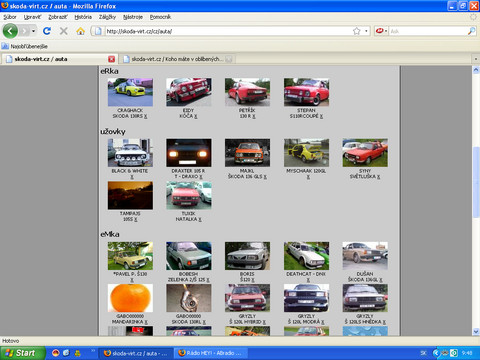The height and width of the screenshot is (360, 480).
Task: Open the Nástroje menu
Action: click(133, 17)
